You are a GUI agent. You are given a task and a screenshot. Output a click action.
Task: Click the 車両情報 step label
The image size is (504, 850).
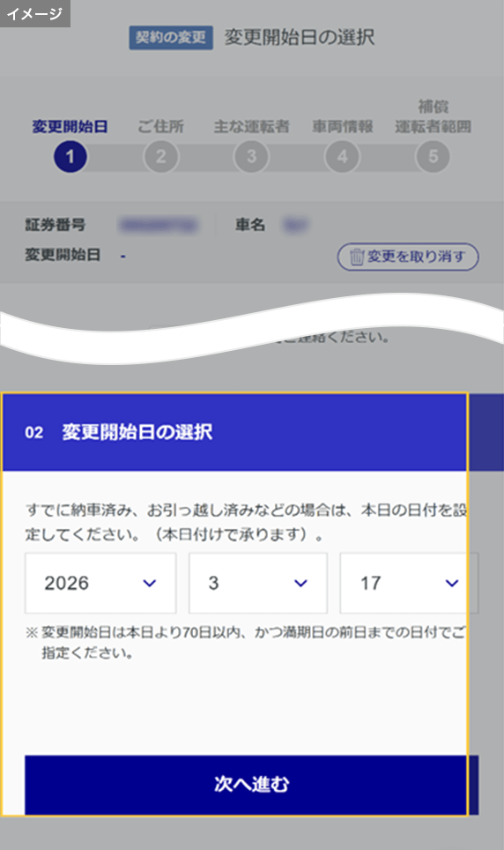tap(343, 126)
